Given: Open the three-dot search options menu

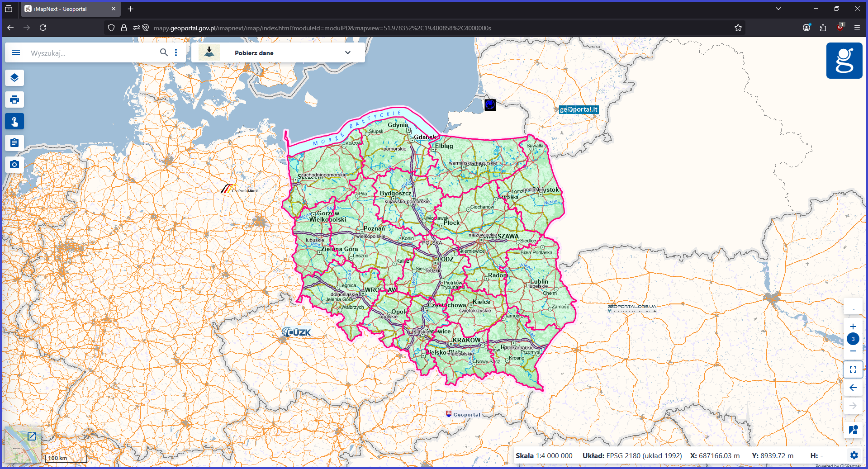Looking at the screenshot, I should click(176, 52).
